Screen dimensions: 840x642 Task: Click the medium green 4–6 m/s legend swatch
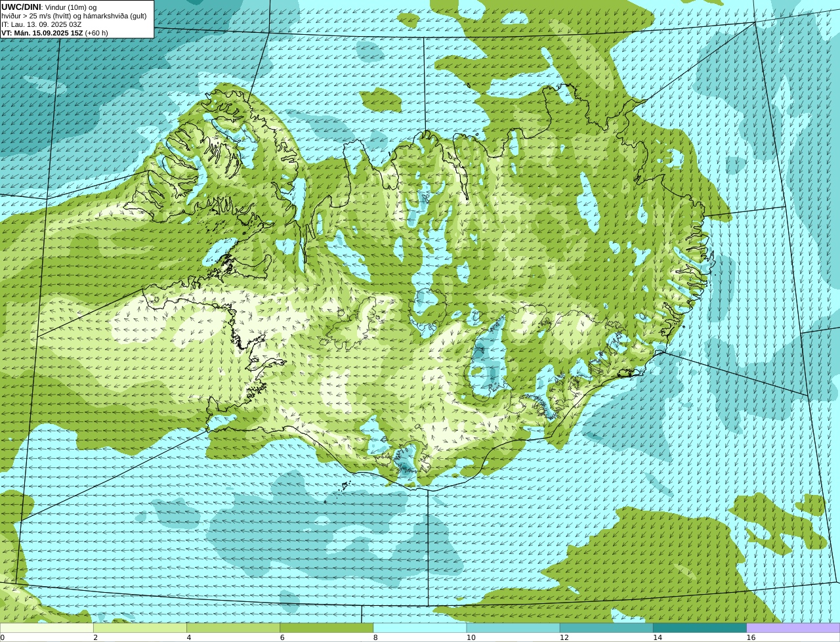(233, 628)
